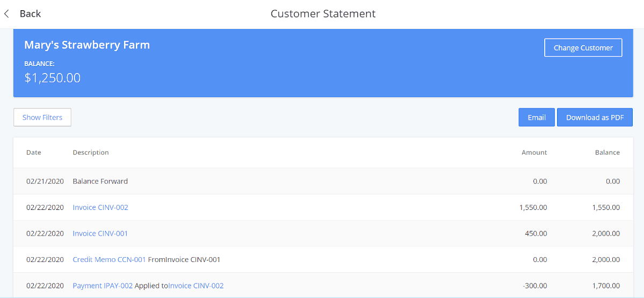Image resolution: width=644 pixels, height=298 pixels.
Task: Click the -300.00 payment amount
Action: (x=535, y=286)
